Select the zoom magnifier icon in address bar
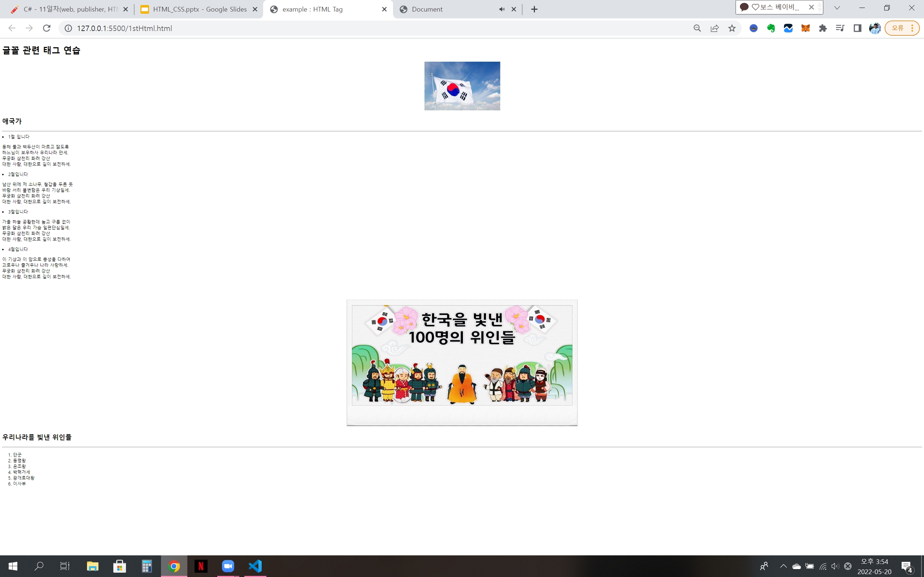924x577 pixels. coord(697,28)
